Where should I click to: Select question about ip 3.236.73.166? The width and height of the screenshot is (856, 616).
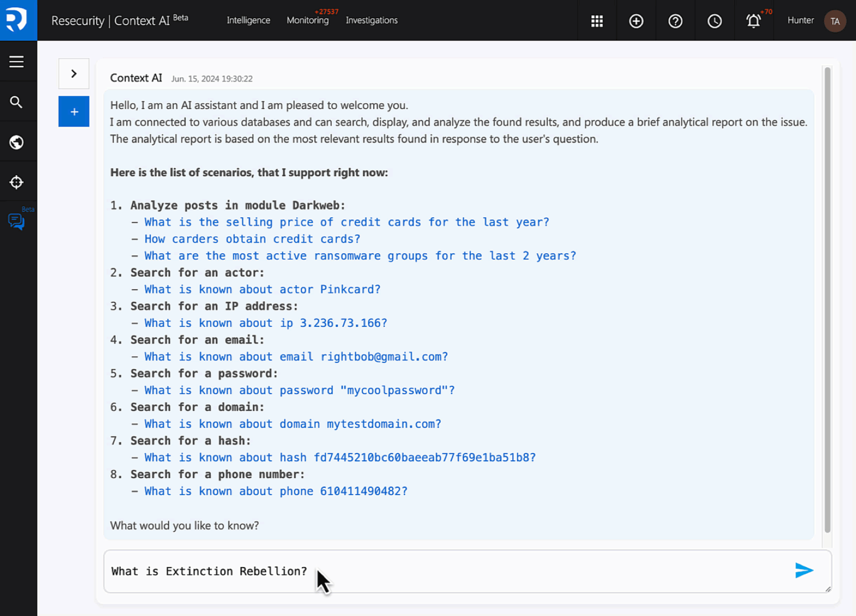click(x=266, y=323)
